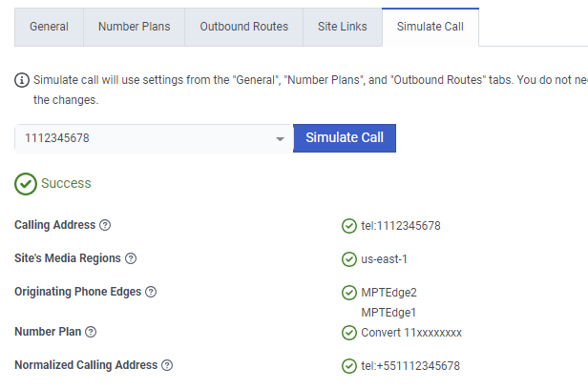The image size is (588, 389).
Task: Click help icon beside Normalized Calling Address
Action: pyautogui.click(x=167, y=365)
